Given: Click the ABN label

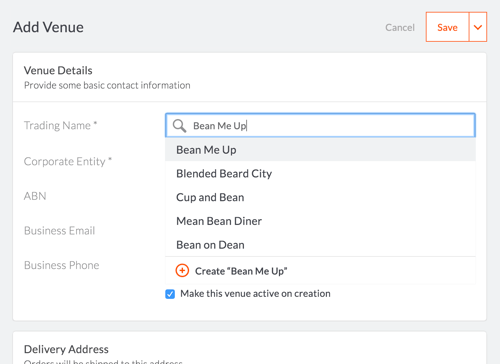Looking at the screenshot, I should [35, 196].
